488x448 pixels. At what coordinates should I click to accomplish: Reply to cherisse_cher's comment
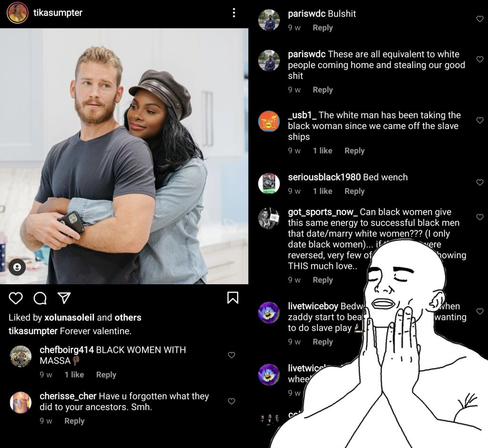coord(74,421)
